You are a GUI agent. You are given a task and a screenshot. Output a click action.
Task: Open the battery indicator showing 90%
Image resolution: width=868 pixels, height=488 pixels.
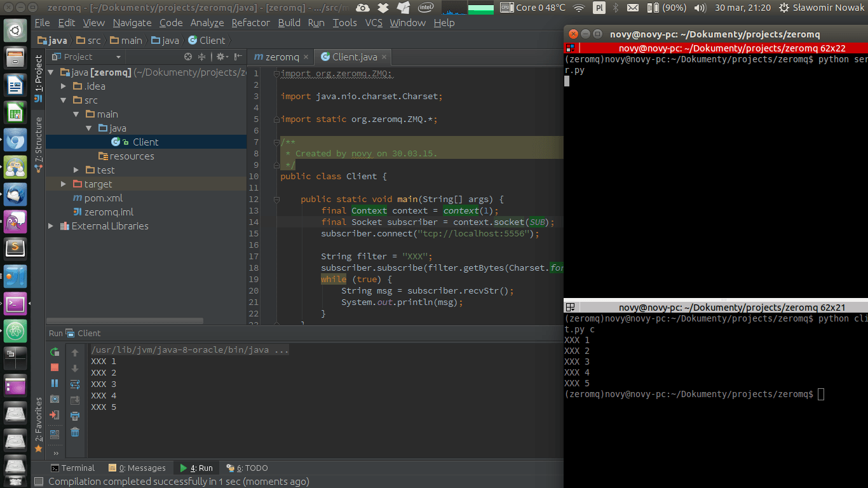click(x=667, y=8)
